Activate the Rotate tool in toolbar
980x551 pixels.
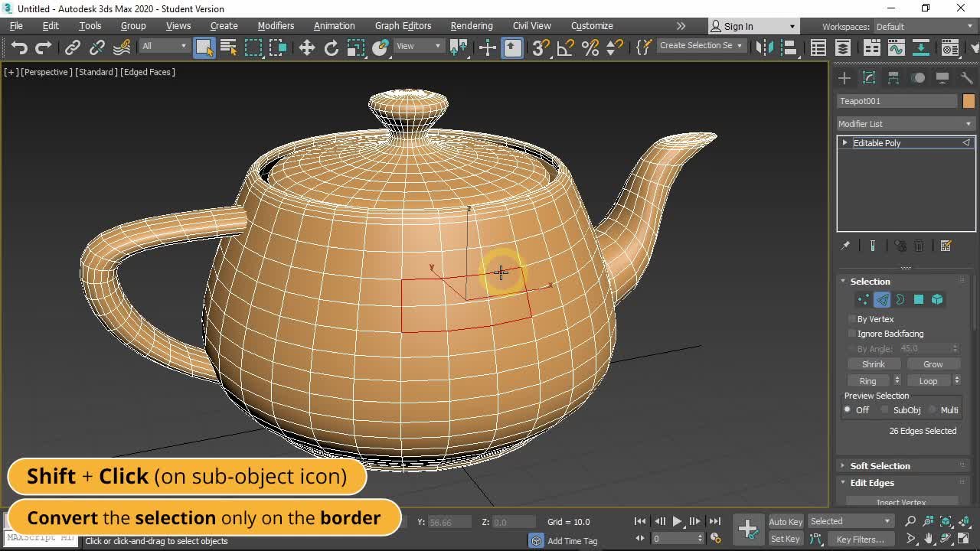(x=331, y=47)
